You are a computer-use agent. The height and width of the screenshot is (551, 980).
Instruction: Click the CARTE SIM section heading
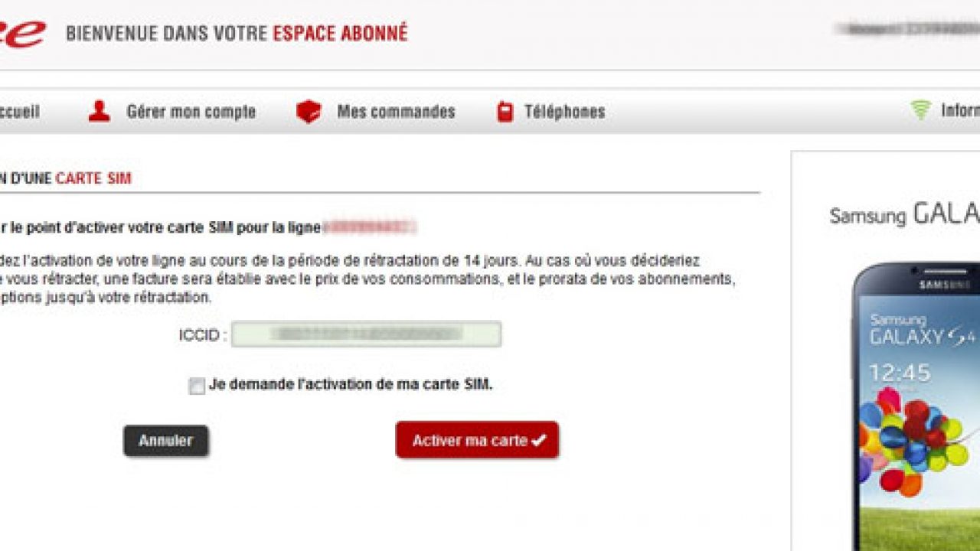pyautogui.click(x=93, y=179)
